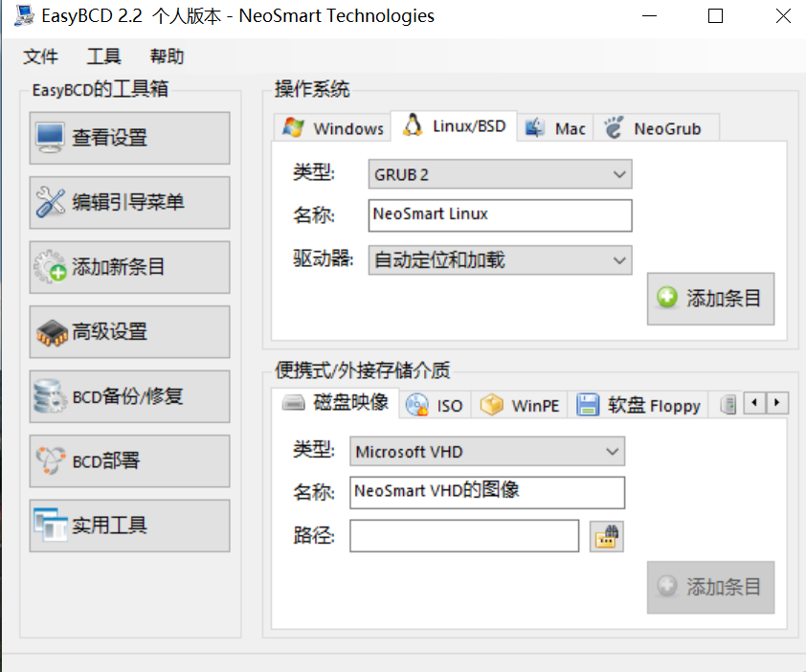806x672 pixels.
Task: Select the partially hidden tab after Floppy
Action: (727, 405)
